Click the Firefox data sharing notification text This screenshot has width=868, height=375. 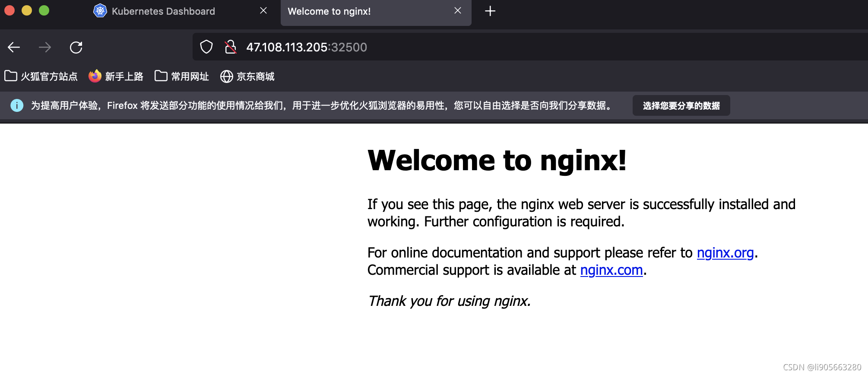322,105
